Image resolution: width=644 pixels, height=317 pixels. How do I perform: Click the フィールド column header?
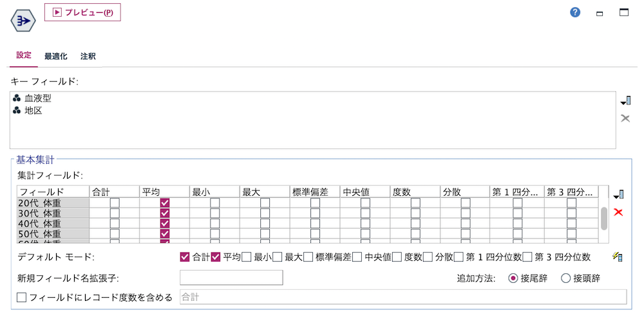(x=53, y=191)
